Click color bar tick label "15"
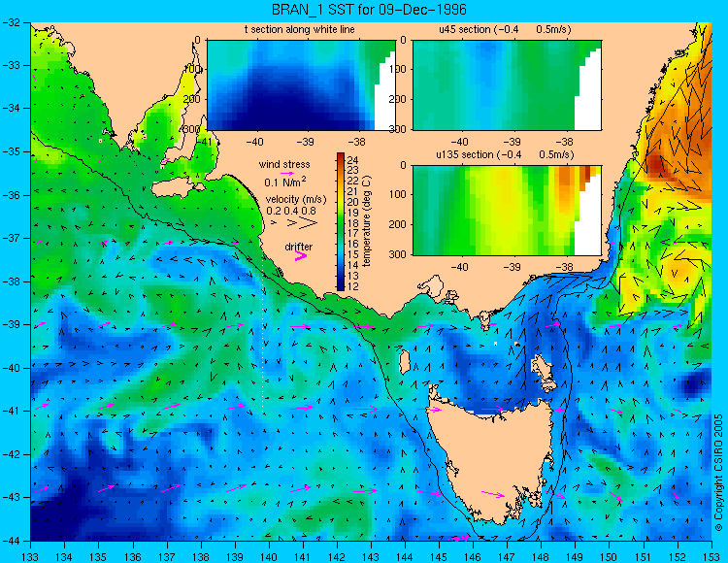The width and height of the screenshot is (728, 563). click(x=352, y=255)
